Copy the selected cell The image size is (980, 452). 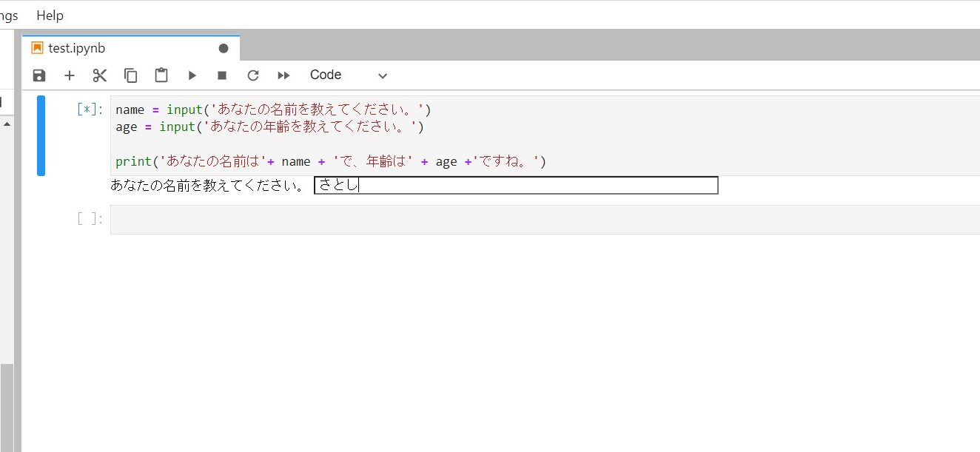coord(131,75)
